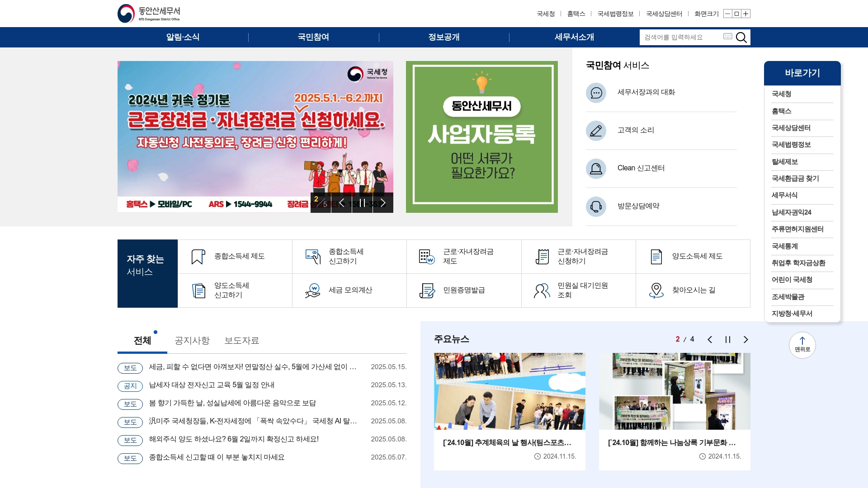868x488 pixels.
Task: Reset screen size with square button
Action: tap(736, 14)
